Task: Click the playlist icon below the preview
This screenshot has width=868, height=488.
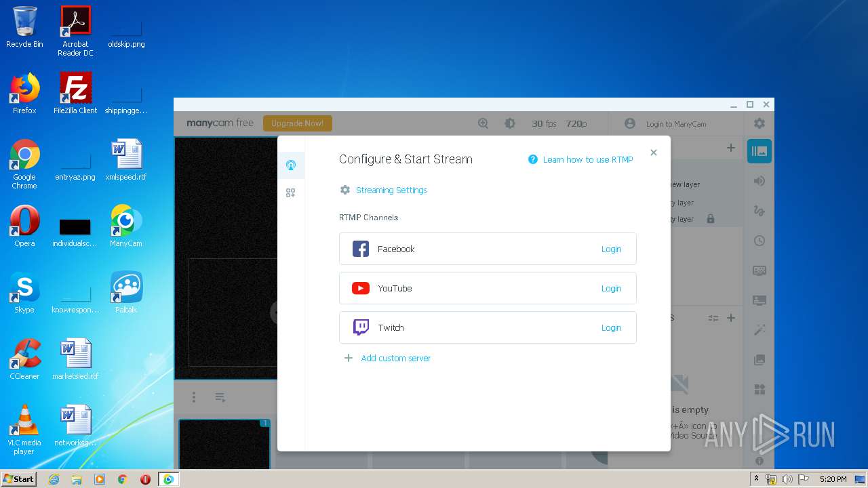Action: (220, 397)
